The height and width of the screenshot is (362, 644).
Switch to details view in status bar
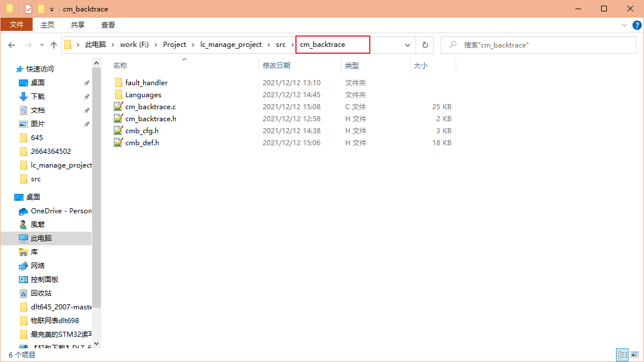click(623, 355)
